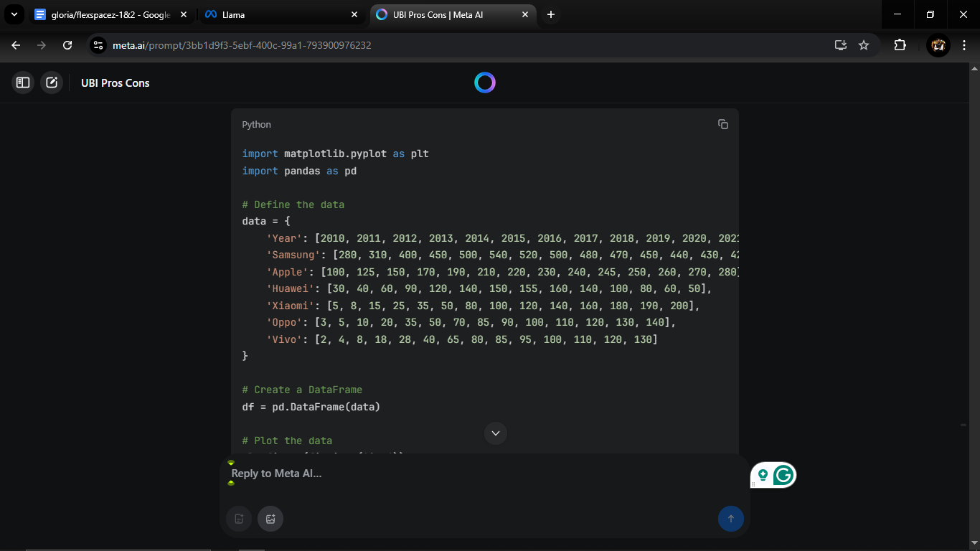
Task: Install the app from address bar icon
Action: [841, 45]
